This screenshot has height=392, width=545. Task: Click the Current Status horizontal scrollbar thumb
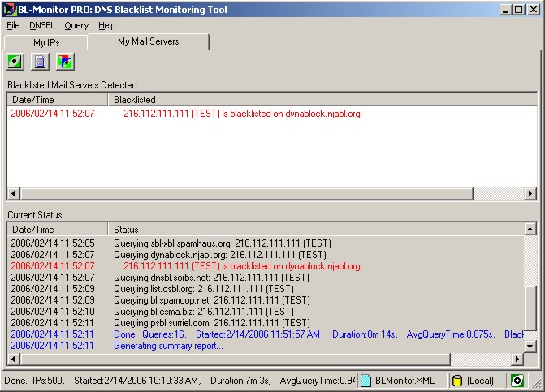coord(236,359)
